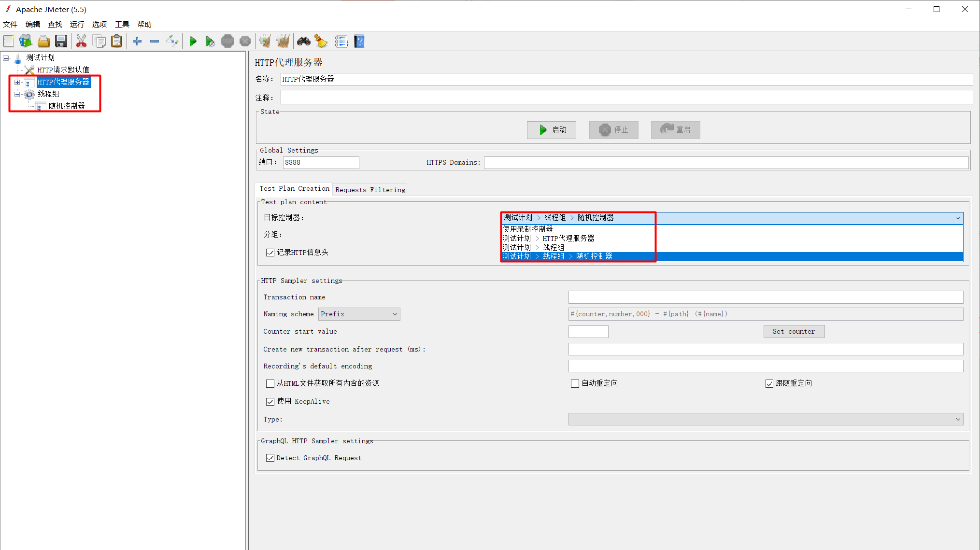Open the Function Helper list icon
The height and width of the screenshot is (550, 980).
tap(341, 42)
